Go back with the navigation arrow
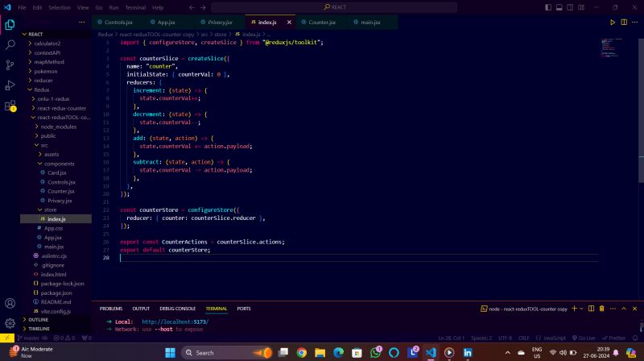 [x=192, y=7]
